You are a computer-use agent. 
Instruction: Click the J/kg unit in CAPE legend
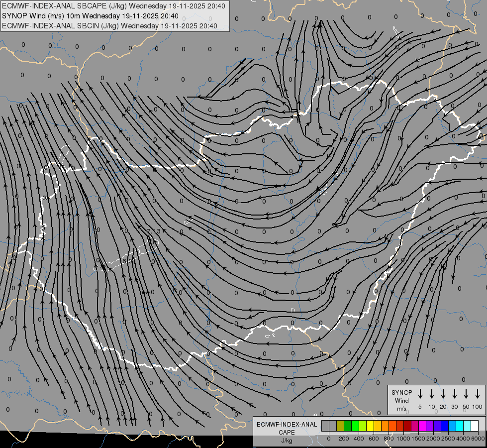tap(287, 441)
